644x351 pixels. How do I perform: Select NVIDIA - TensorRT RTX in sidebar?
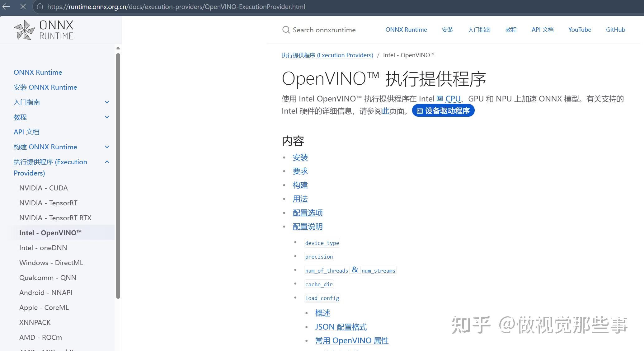point(55,218)
